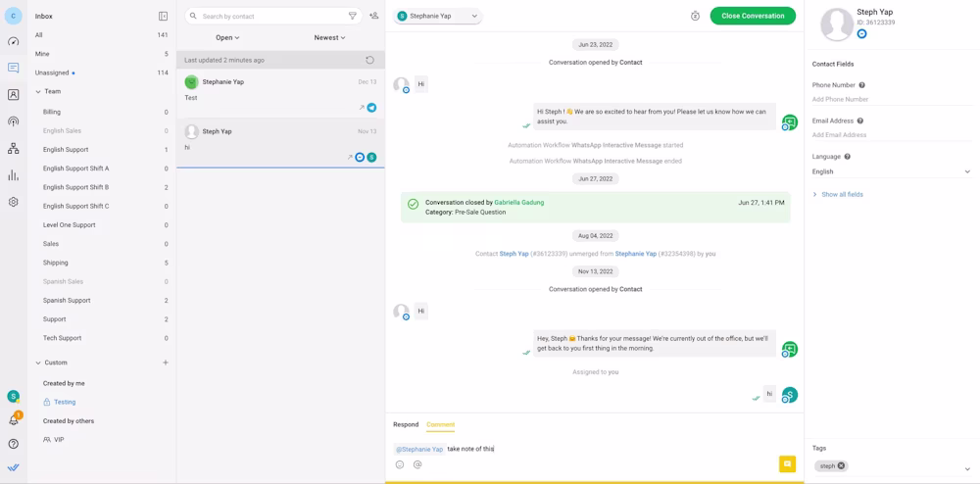Click the Add Email Address field
The width and height of the screenshot is (980, 484).
(x=892, y=135)
